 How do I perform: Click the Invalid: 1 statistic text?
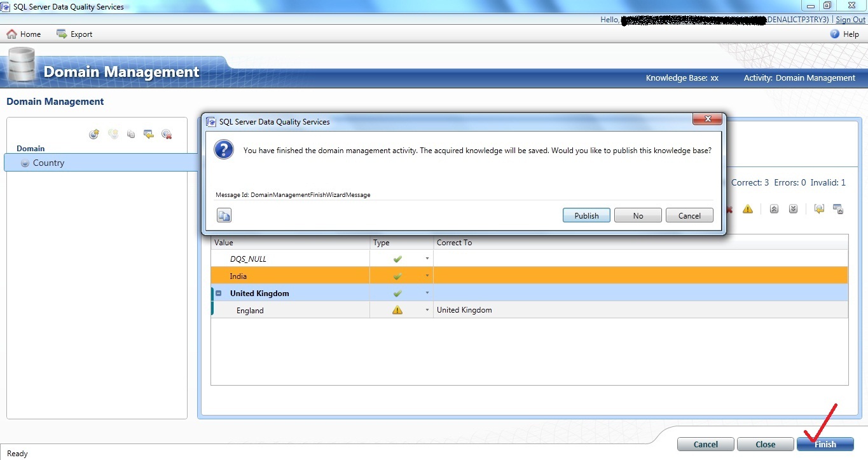point(829,182)
